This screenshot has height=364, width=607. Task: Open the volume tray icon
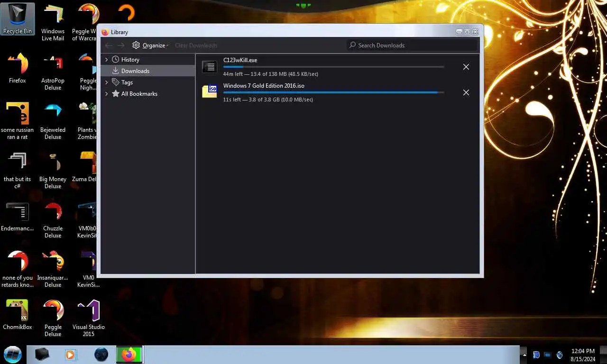coord(560,355)
